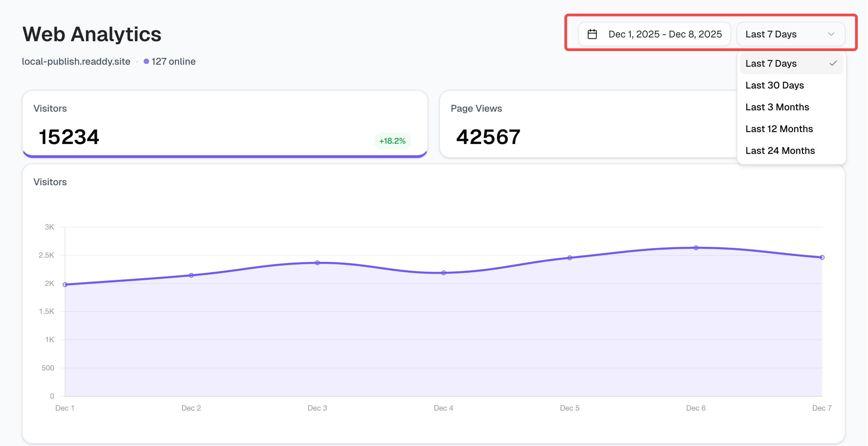Click the calendar icon in date picker
Image resolution: width=868 pixels, height=446 pixels.
pyautogui.click(x=592, y=34)
